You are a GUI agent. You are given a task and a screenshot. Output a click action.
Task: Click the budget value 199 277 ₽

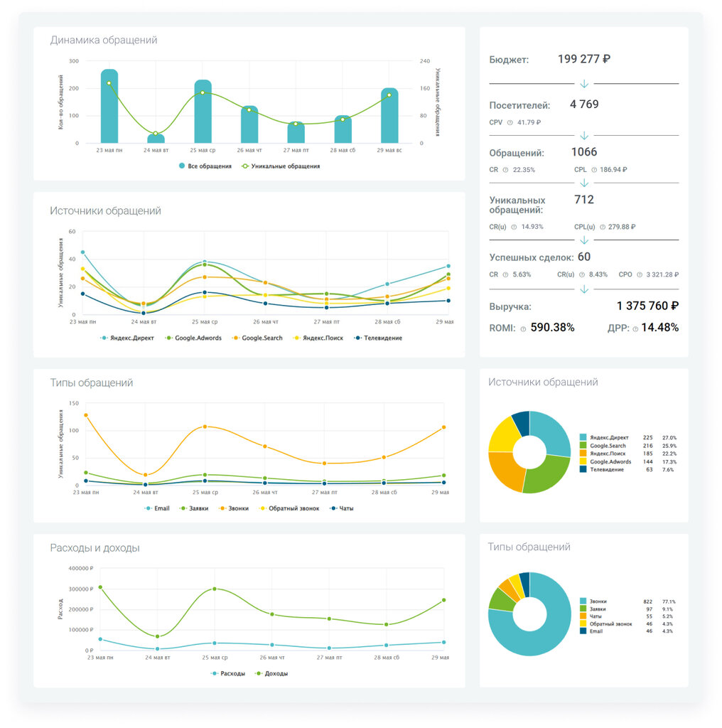583,59
